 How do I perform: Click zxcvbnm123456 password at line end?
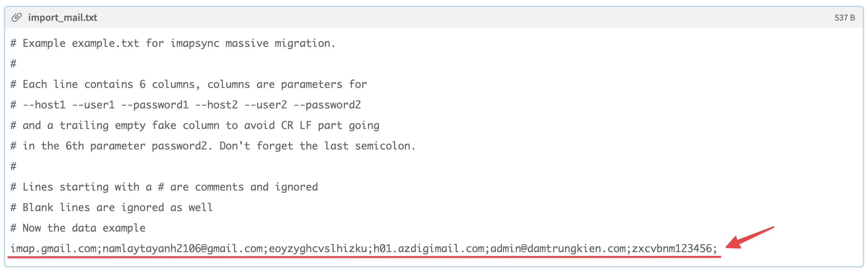[672, 249]
